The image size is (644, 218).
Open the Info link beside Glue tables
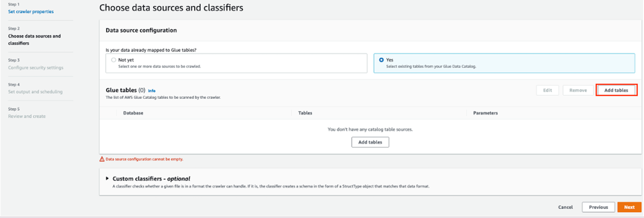click(152, 91)
